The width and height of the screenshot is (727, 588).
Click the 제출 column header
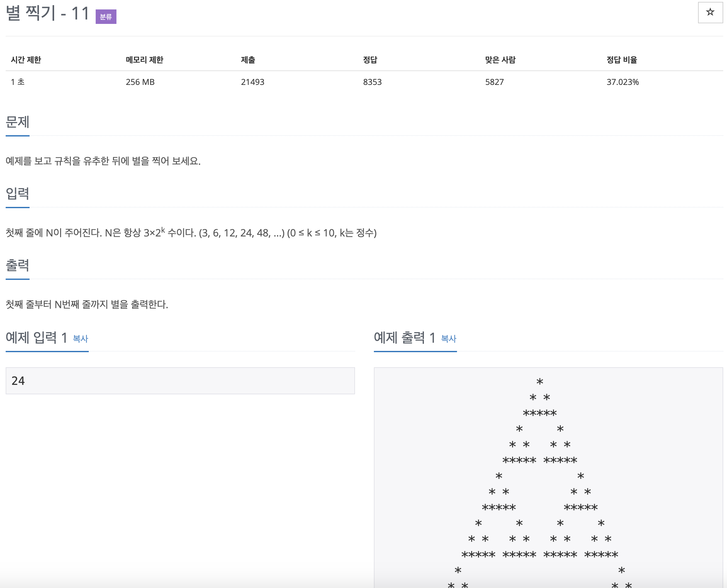coord(248,60)
